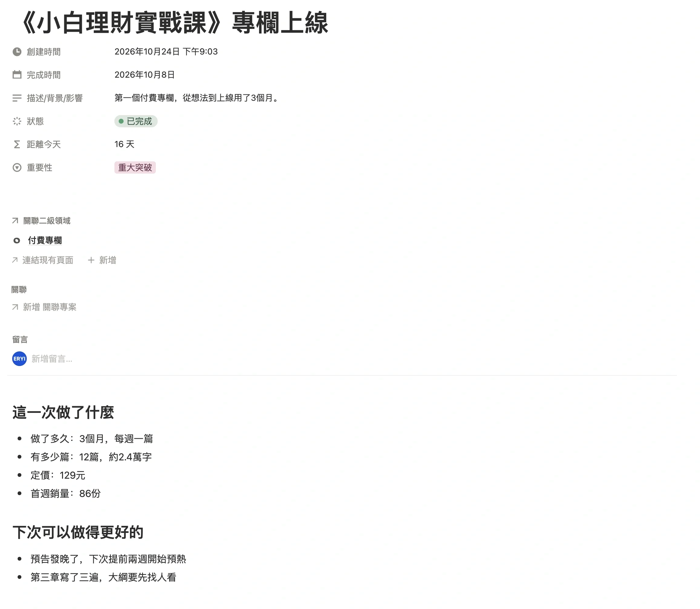700x609 pixels.
Task: Open the 已完成 status tag
Action: click(136, 121)
